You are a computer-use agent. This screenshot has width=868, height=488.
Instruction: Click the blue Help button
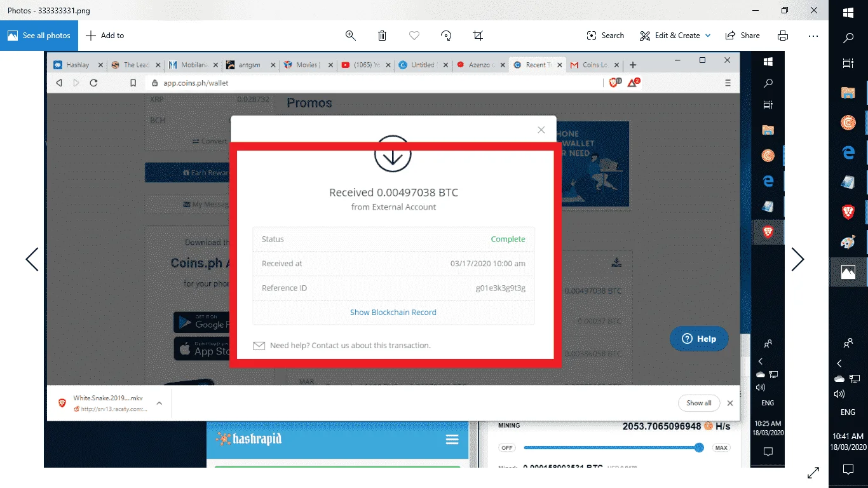point(699,339)
